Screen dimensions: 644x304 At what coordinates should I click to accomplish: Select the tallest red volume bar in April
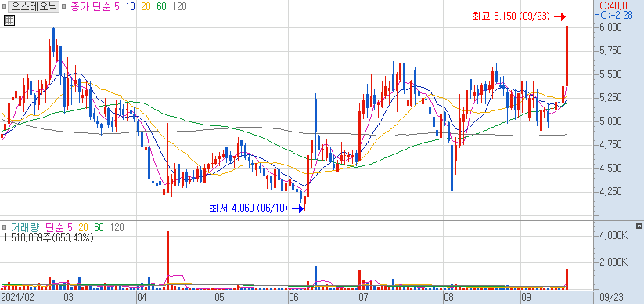pyautogui.click(x=167, y=260)
